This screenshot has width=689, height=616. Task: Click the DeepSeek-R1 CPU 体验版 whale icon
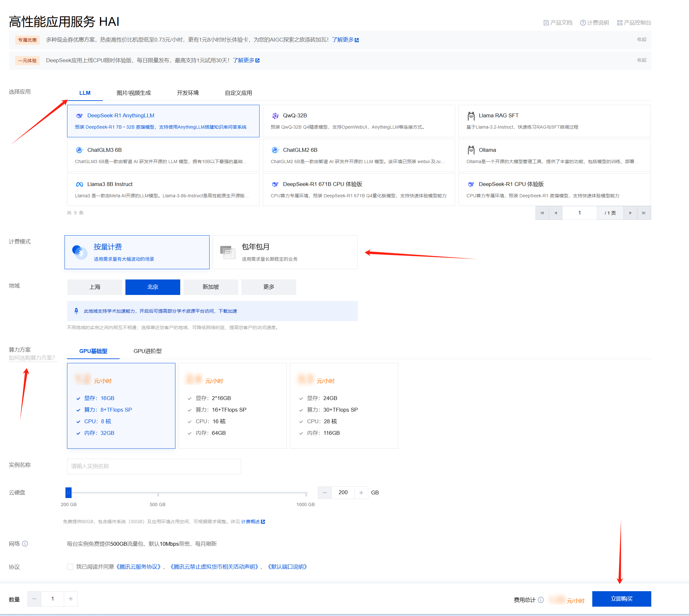tap(471, 184)
